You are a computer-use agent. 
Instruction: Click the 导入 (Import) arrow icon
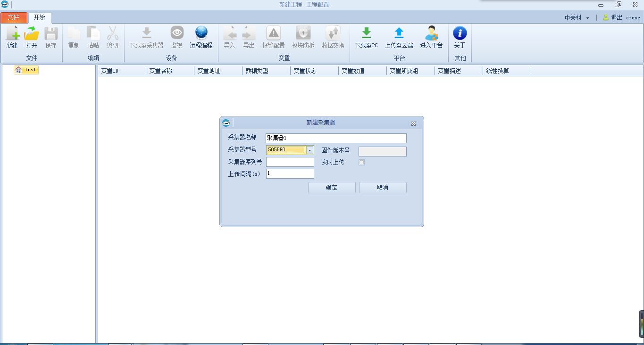[x=230, y=33]
